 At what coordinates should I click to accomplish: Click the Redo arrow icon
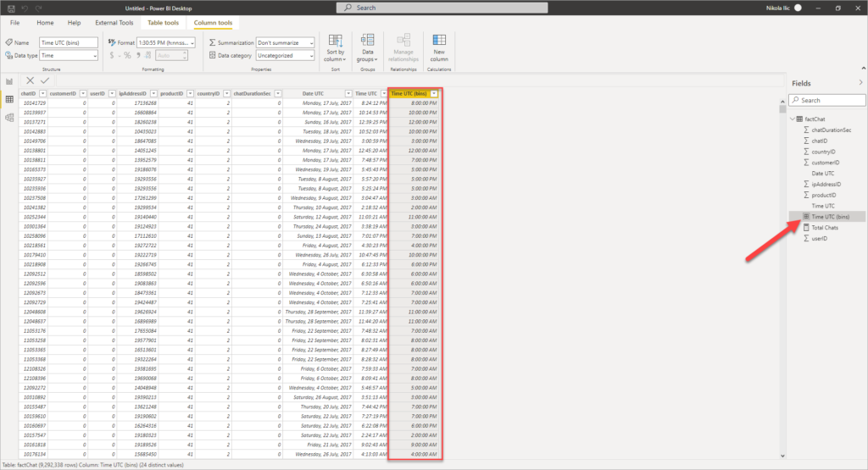point(39,8)
